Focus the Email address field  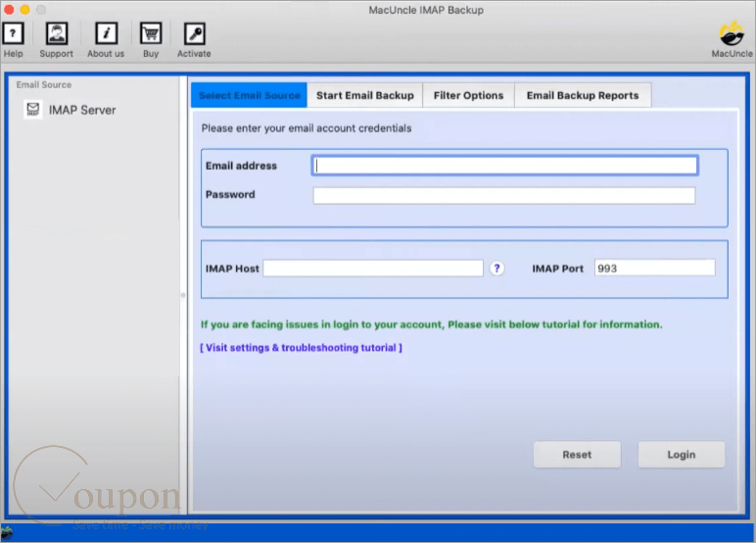point(504,166)
